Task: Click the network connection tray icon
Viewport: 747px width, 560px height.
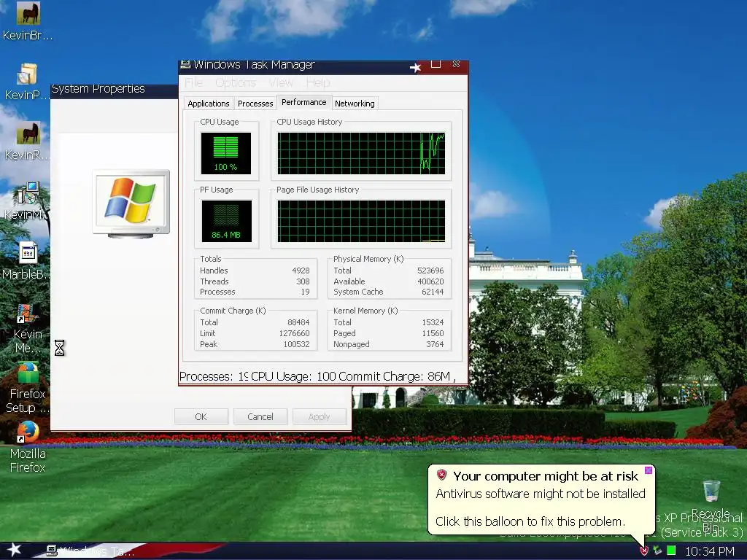Action: click(x=658, y=551)
